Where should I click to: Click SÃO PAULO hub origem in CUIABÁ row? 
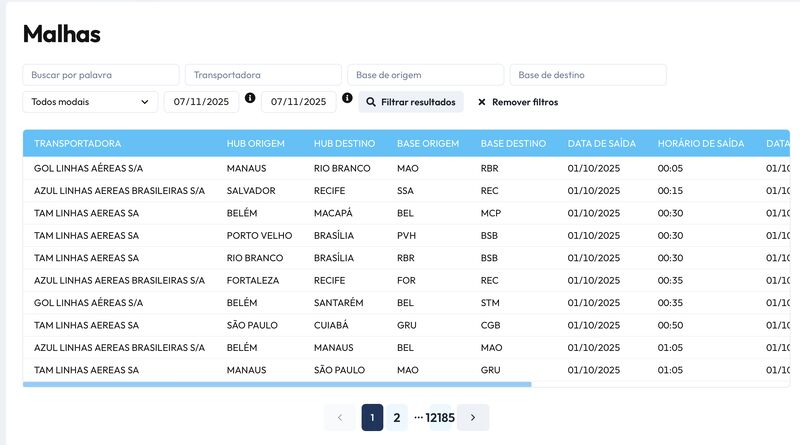(252, 326)
